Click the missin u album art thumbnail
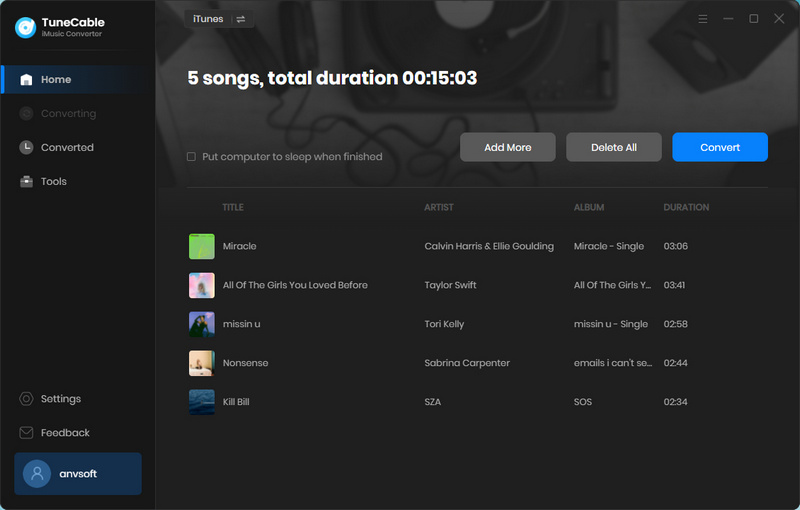 point(202,324)
